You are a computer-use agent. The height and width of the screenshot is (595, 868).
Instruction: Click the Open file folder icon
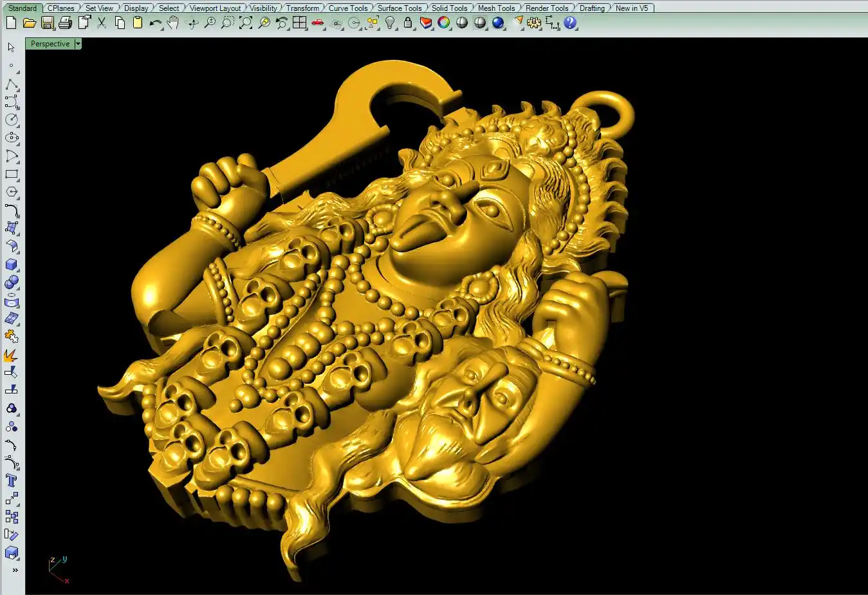coord(29,23)
